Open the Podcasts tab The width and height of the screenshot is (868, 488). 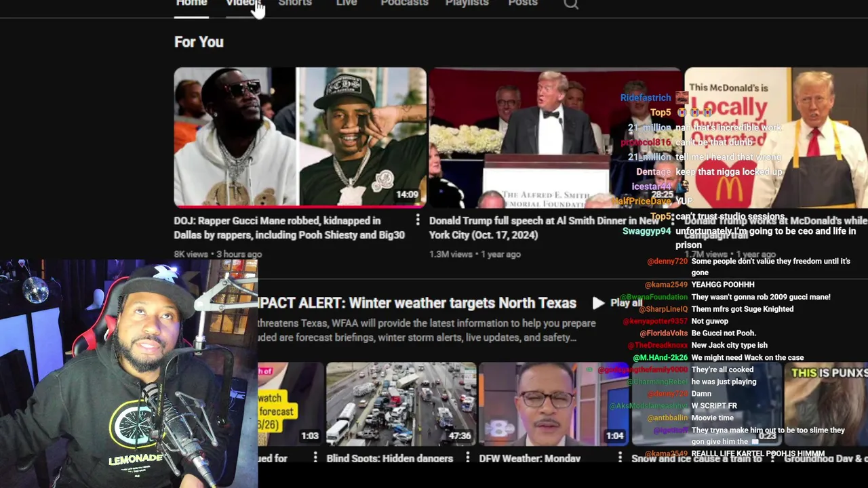404,3
